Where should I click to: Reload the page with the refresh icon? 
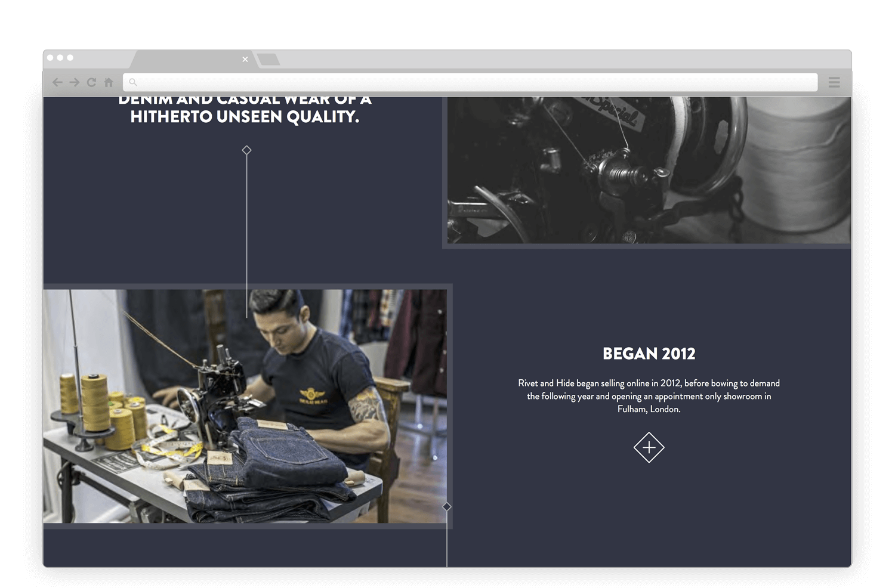(x=91, y=82)
